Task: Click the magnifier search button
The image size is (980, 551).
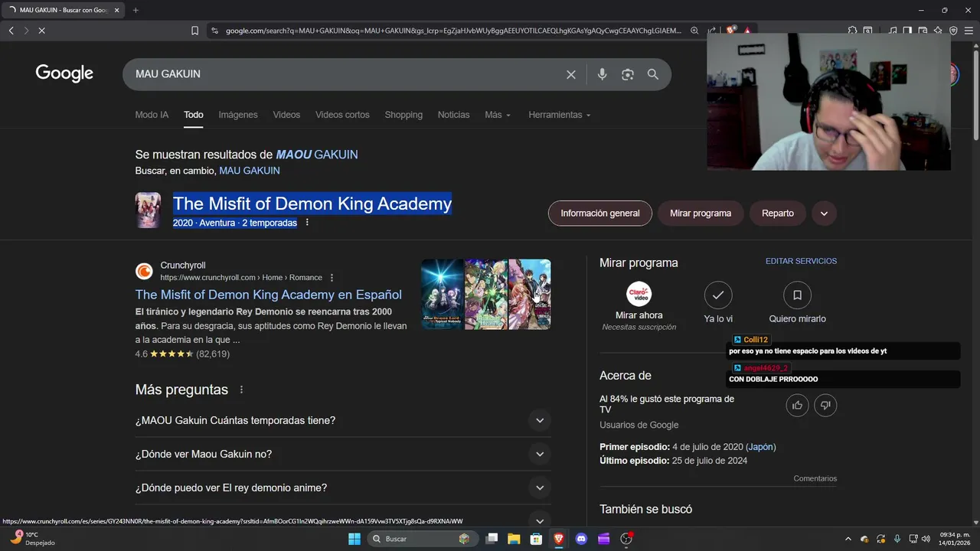Action: tap(653, 74)
